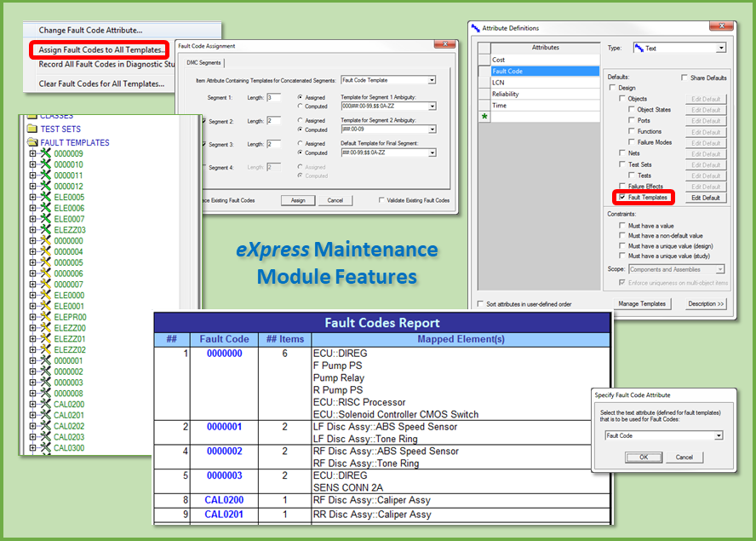The height and width of the screenshot is (541, 756).
Task: Click the fault template icon beside 0000010
Action: click(x=46, y=164)
